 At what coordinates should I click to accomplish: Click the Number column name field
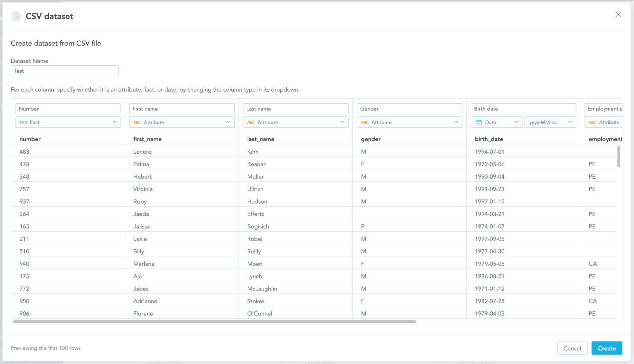point(68,109)
